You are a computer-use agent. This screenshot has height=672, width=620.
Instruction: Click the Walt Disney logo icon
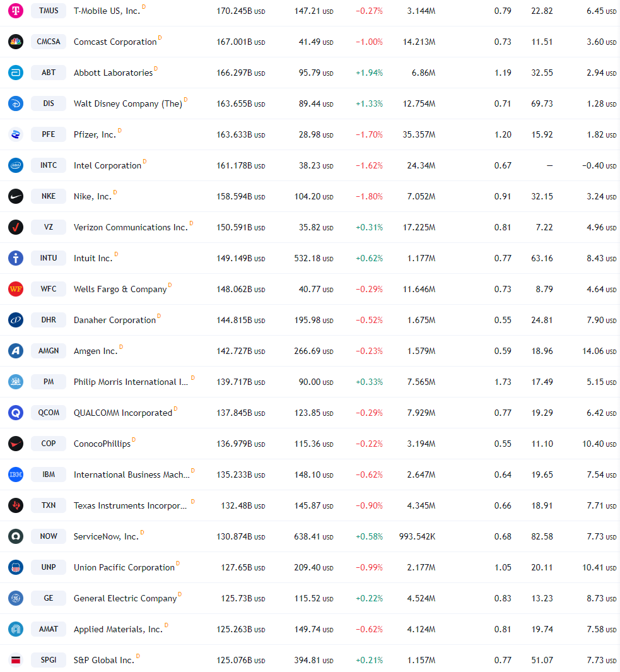[x=16, y=103]
